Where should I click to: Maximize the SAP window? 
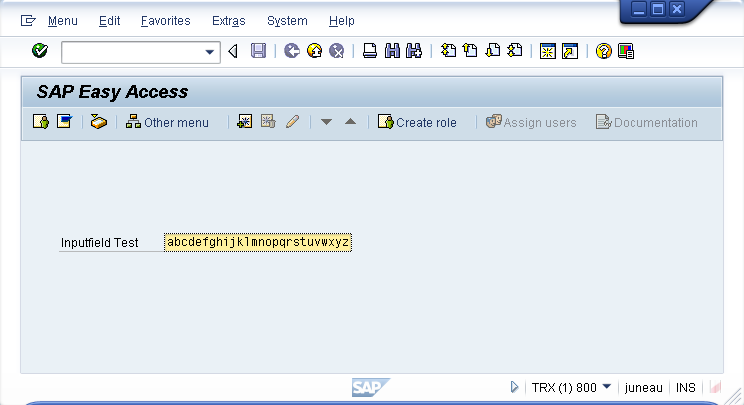pos(658,9)
